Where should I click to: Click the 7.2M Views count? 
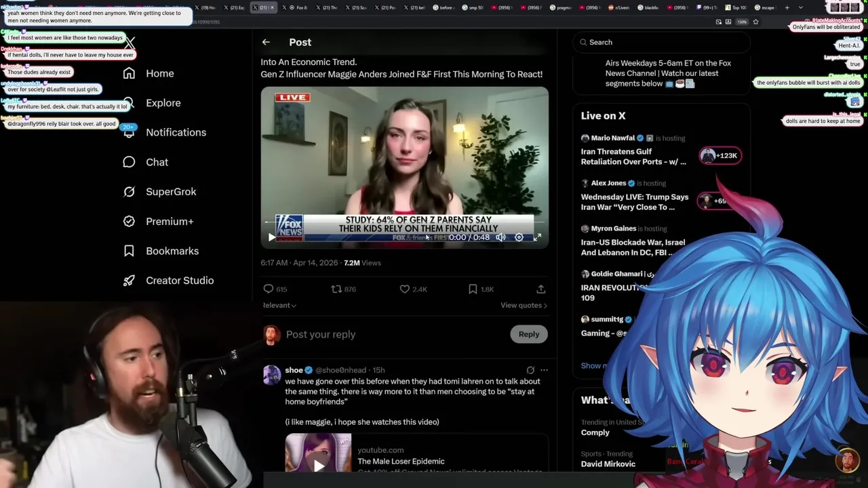[362, 263]
